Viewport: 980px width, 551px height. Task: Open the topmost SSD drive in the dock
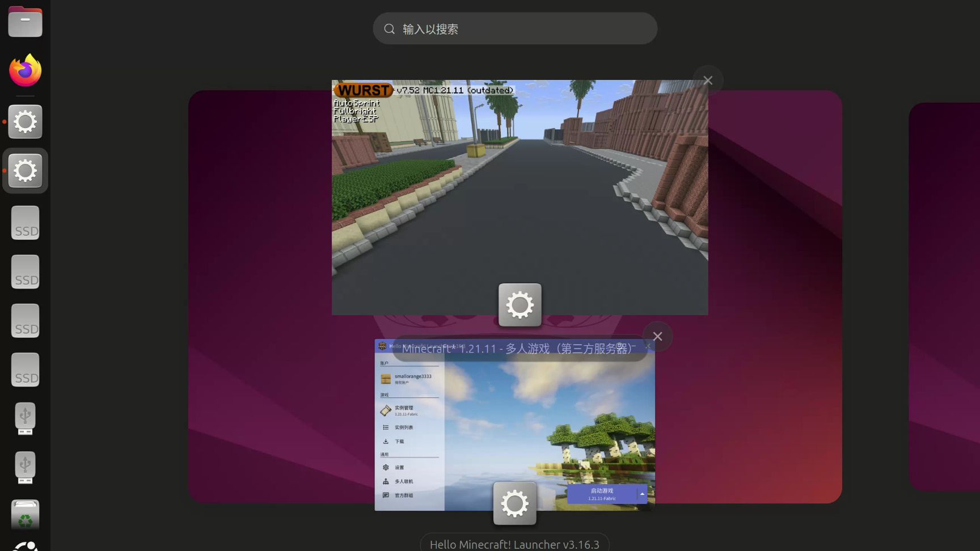[x=25, y=223]
